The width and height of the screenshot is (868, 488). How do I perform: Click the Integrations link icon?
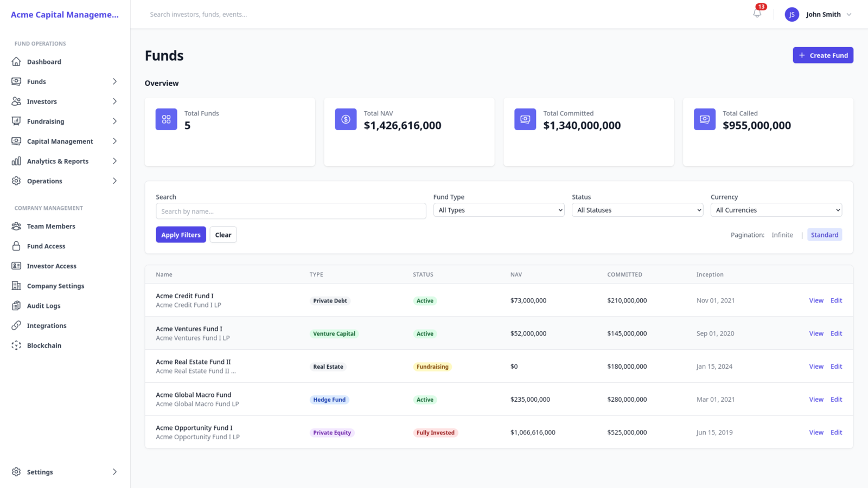(16, 325)
